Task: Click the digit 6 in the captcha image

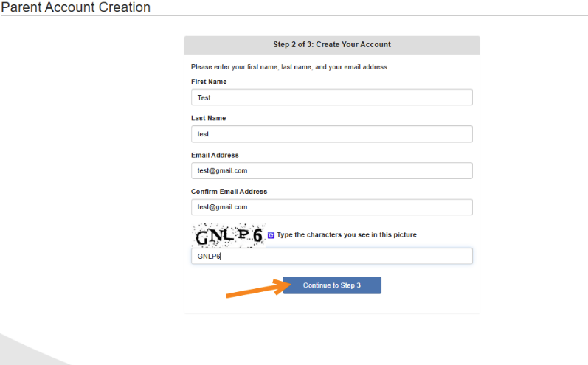Action: pyautogui.click(x=257, y=235)
